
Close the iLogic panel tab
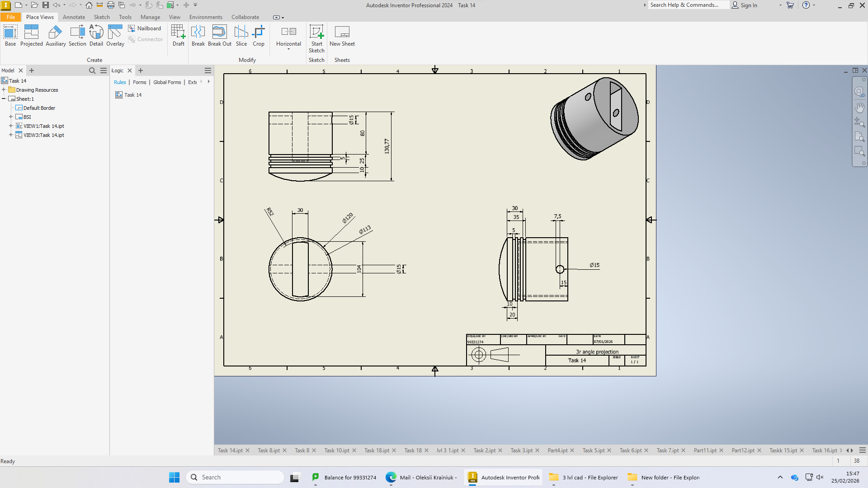(130, 70)
